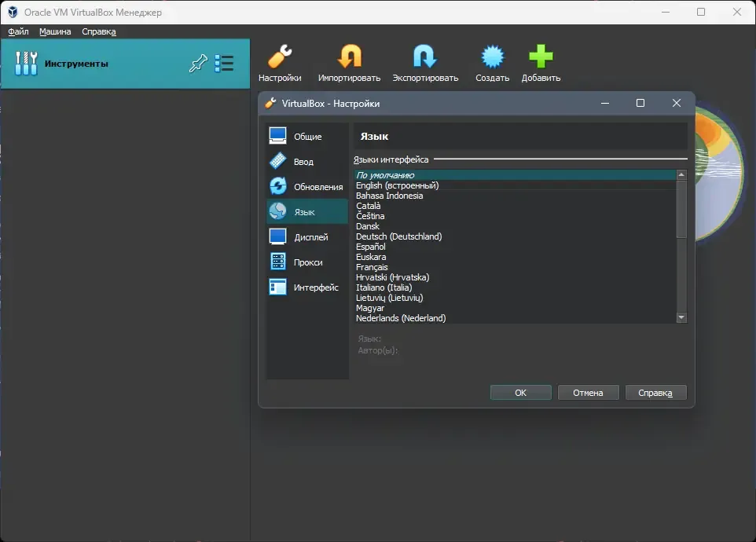Click the language list scroll down arrow
Screen dimensions: 756x542
681,317
